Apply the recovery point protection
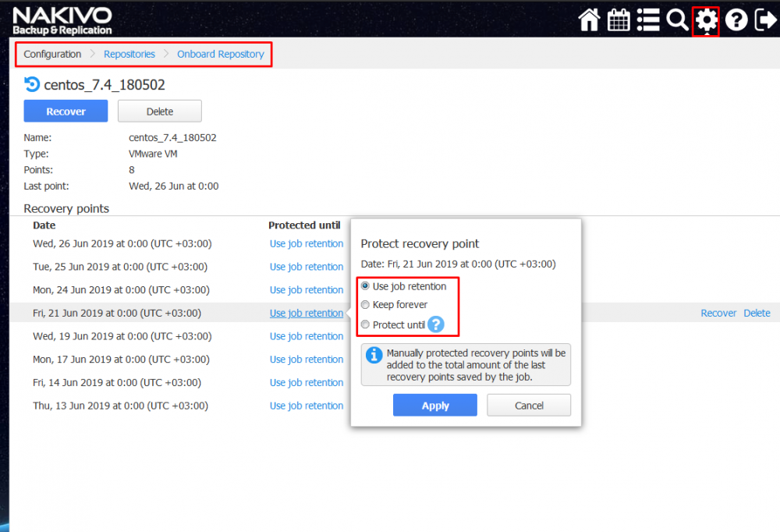 [435, 405]
